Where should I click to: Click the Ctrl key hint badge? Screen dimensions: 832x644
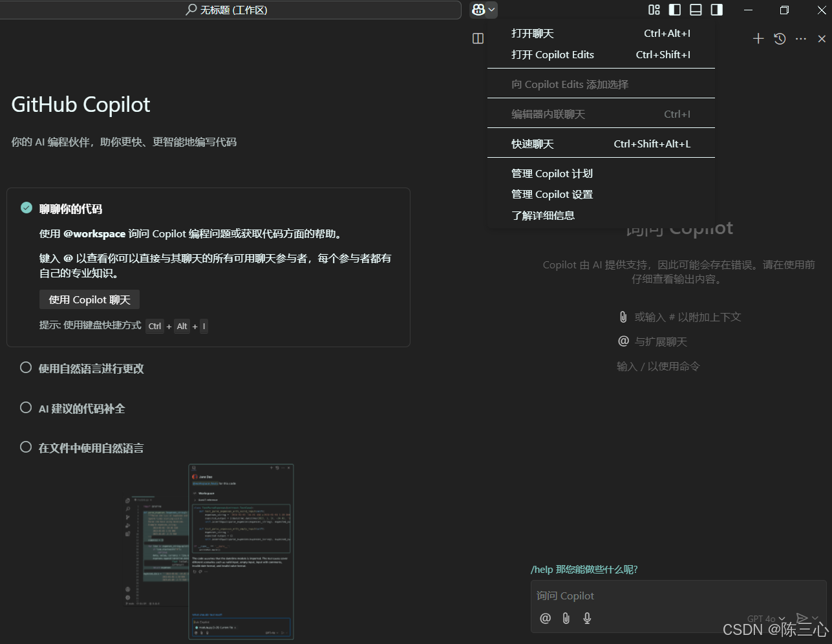point(155,327)
